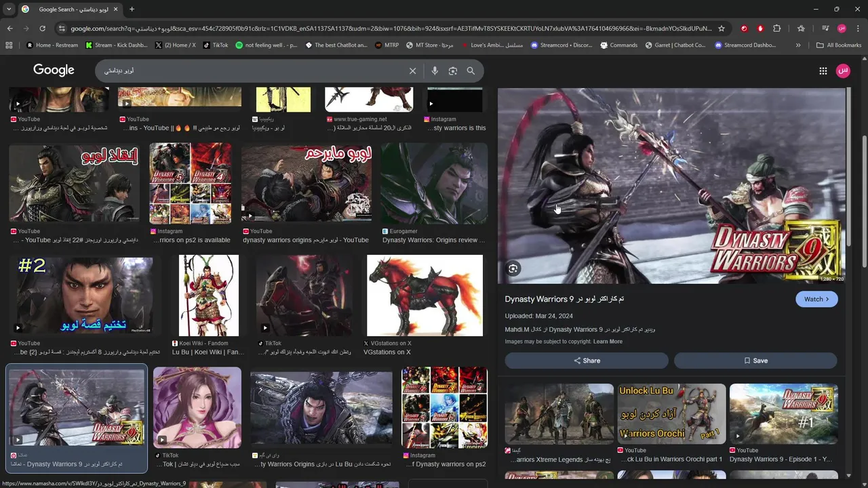Open the Google apps grid
This screenshot has width=868, height=488.
(823, 70)
